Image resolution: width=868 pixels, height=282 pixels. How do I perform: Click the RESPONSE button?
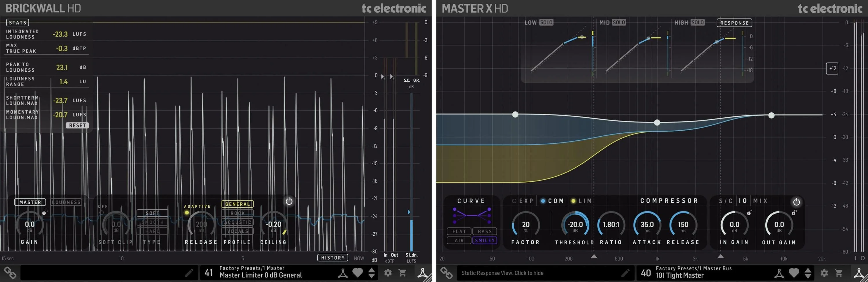tap(734, 23)
